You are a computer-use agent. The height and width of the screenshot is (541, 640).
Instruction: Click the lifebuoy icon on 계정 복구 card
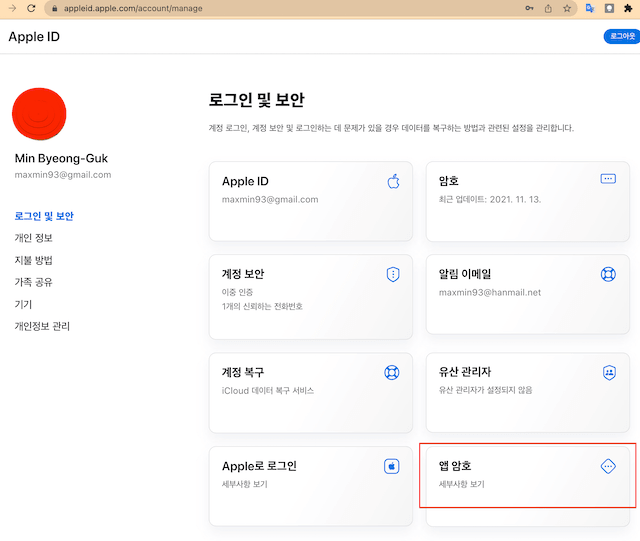click(x=391, y=372)
